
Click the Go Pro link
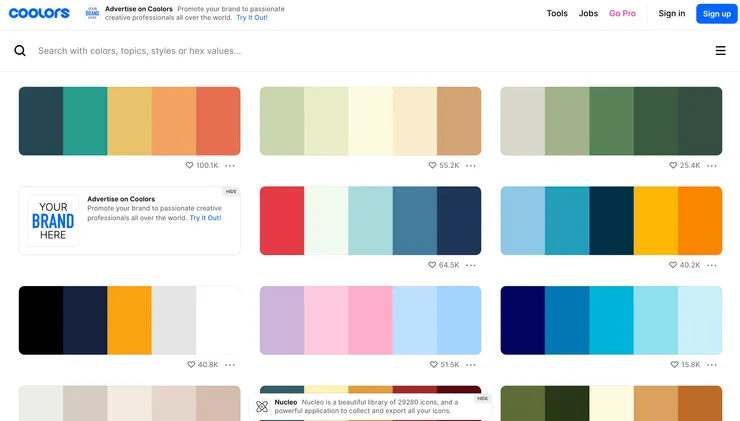click(x=622, y=14)
